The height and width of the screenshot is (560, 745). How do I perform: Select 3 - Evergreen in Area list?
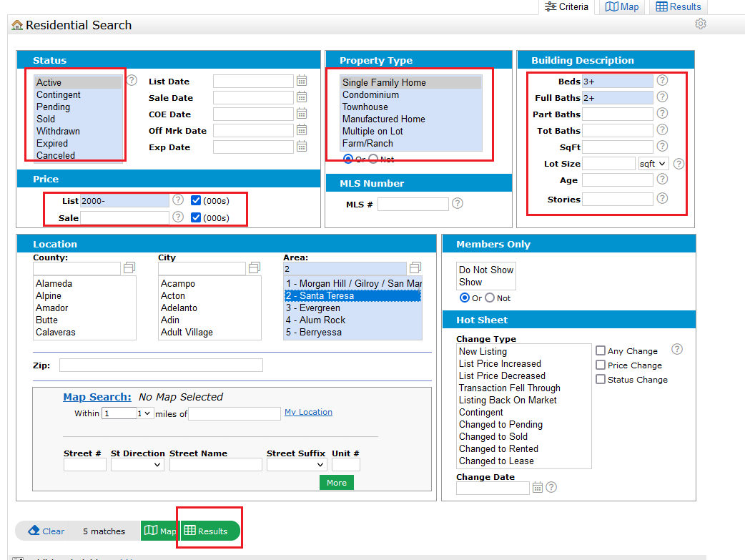tap(352, 308)
